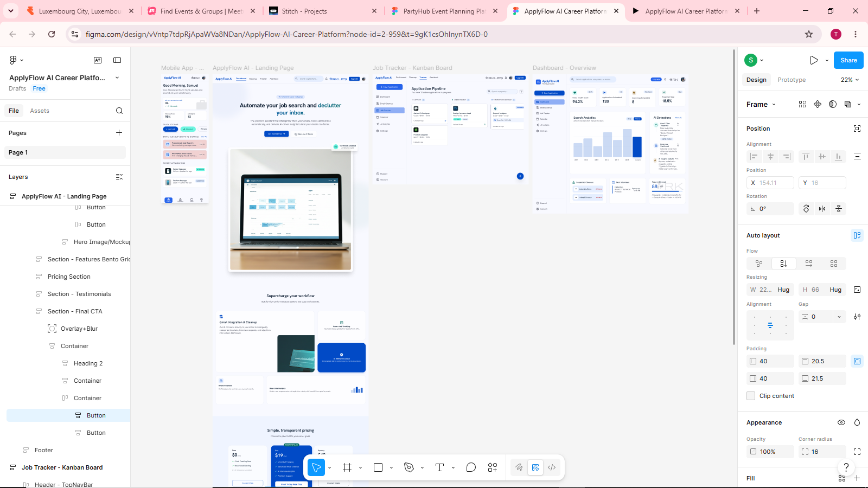The image size is (868, 488).
Task: Click the blue Share button
Action: [848, 60]
